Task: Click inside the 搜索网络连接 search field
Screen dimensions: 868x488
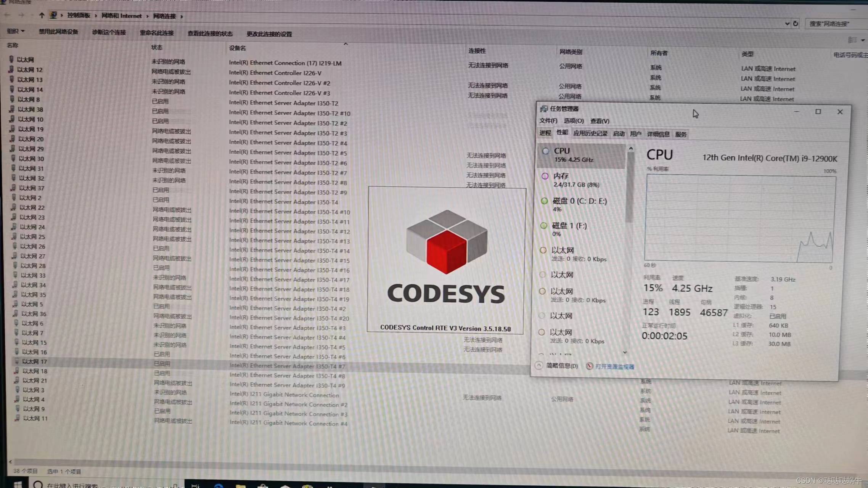Action: (835, 24)
